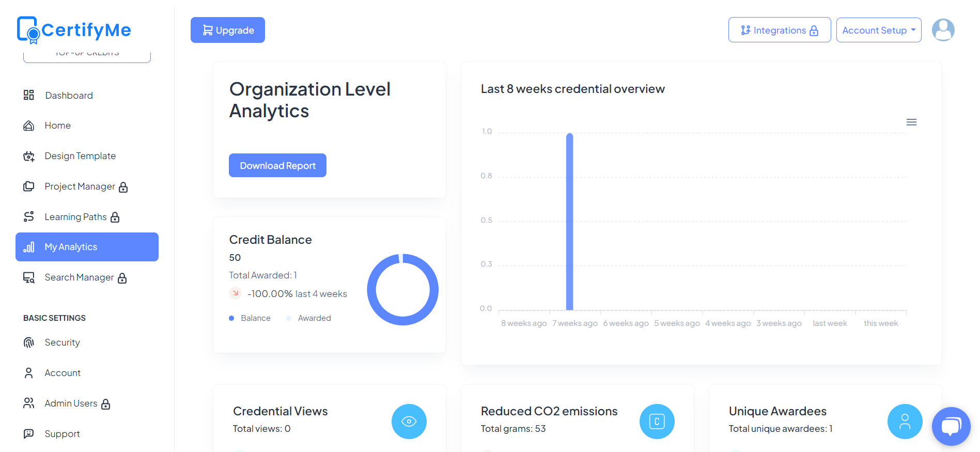Click the red downward trend arrow icon
Image resolution: width=980 pixels, height=452 pixels.
(236, 293)
